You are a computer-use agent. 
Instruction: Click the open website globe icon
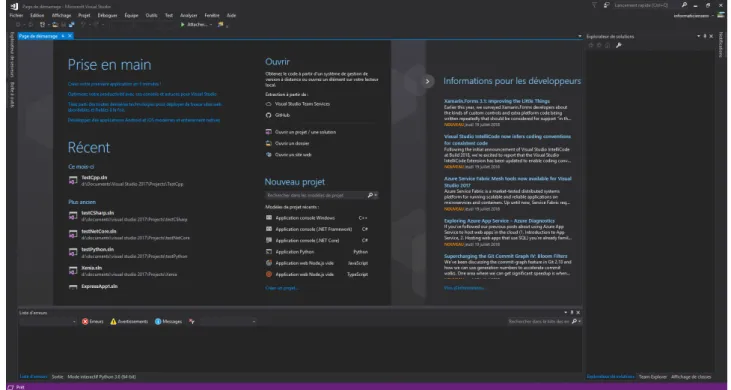[x=269, y=155]
